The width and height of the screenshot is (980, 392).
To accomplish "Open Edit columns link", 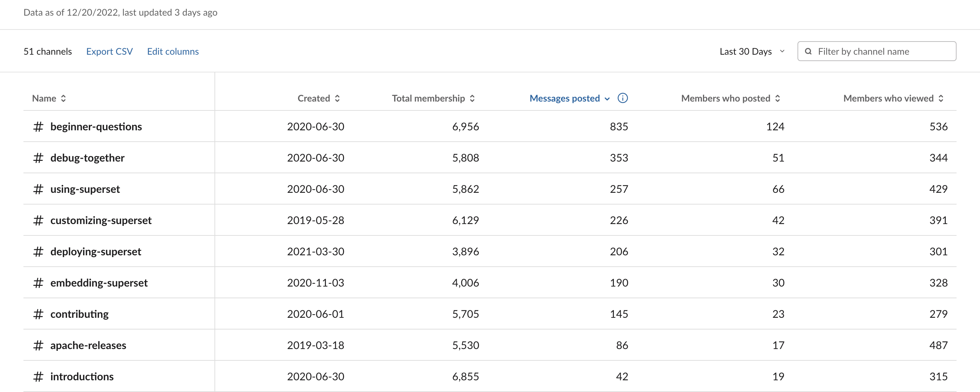I will click(173, 51).
